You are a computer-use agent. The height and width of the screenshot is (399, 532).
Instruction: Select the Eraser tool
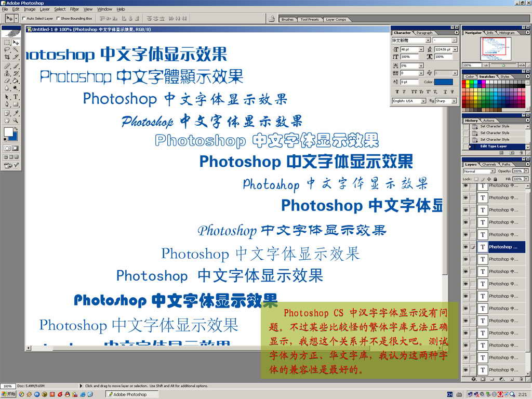click(7, 81)
